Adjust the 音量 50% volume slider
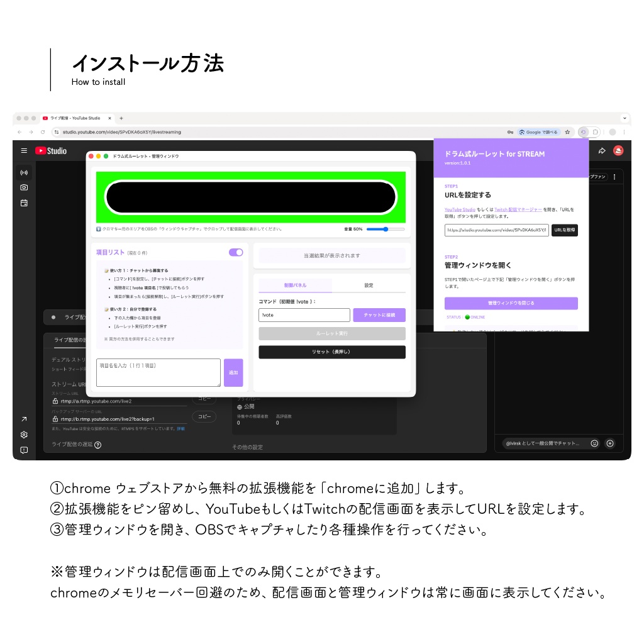This screenshot has width=644, height=644. (x=386, y=229)
